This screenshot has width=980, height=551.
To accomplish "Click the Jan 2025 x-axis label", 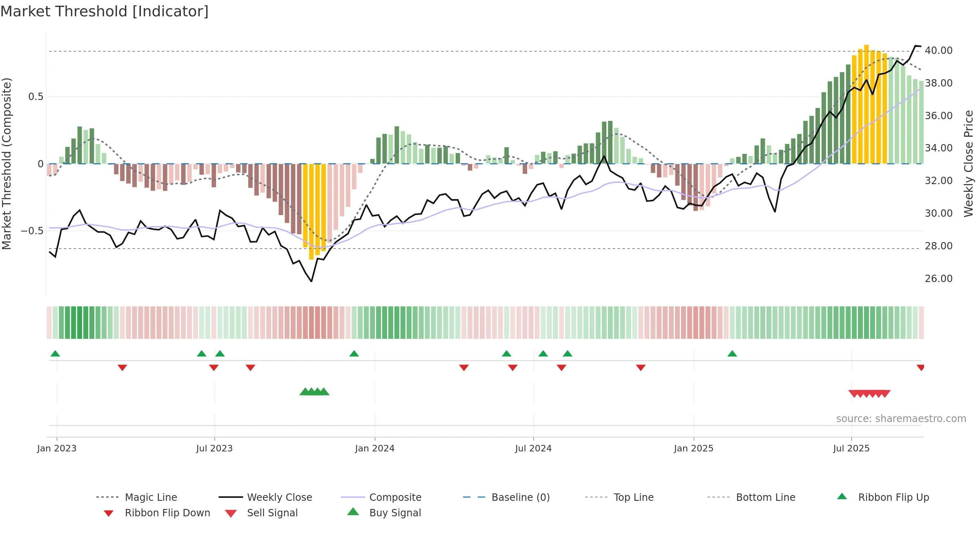I will (x=694, y=448).
